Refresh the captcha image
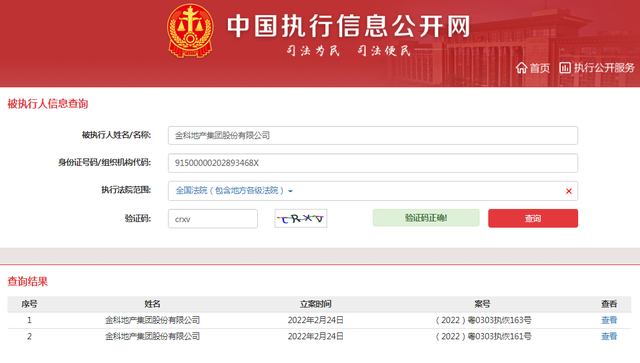This screenshot has height=363, width=640. click(301, 218)
